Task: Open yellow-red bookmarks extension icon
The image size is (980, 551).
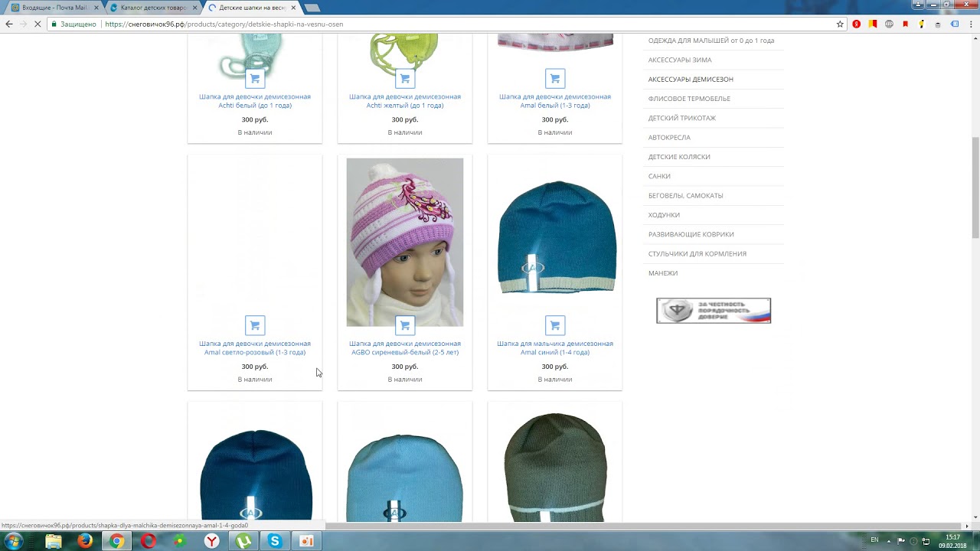Action: point(872,24)
